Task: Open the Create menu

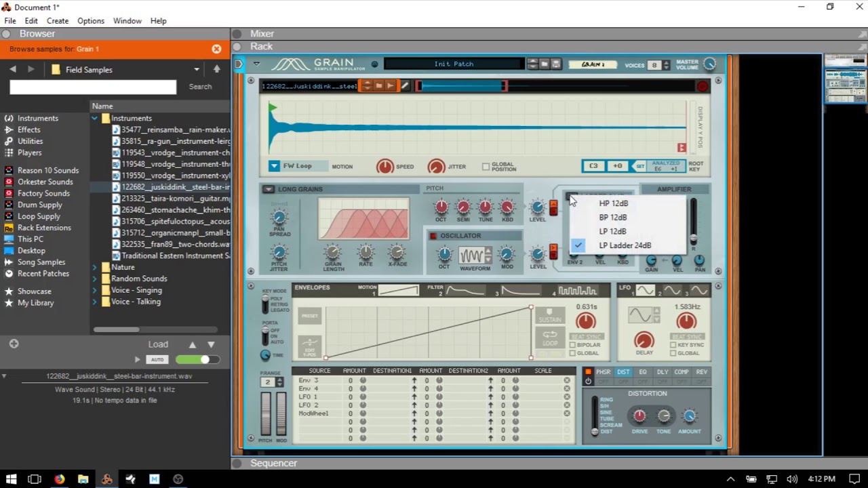Action: (x=57, y=21)
